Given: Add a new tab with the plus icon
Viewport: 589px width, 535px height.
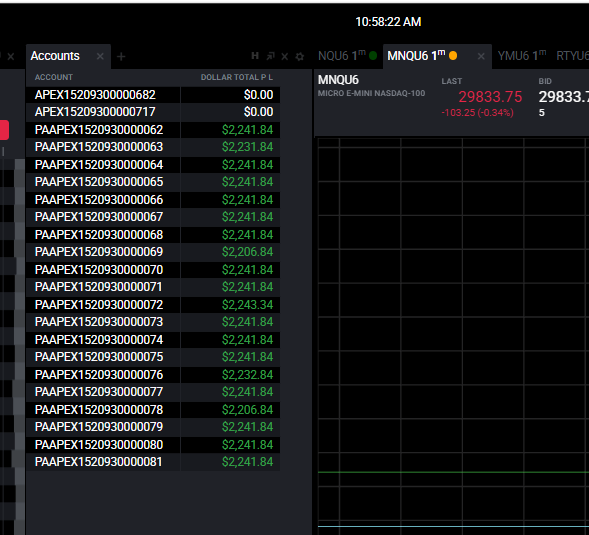Looking at the screenshot, I should pyautogui.click(x=121, y=56).
